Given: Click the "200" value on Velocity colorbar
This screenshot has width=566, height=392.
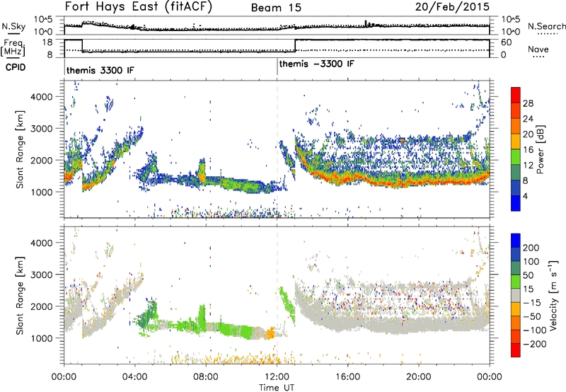Looking at the screenshot, I should click(531, 248).
